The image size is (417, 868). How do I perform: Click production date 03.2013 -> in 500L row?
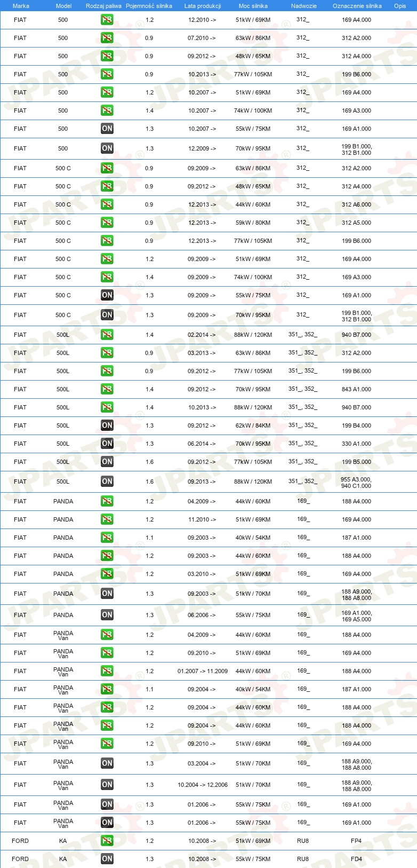202,353
